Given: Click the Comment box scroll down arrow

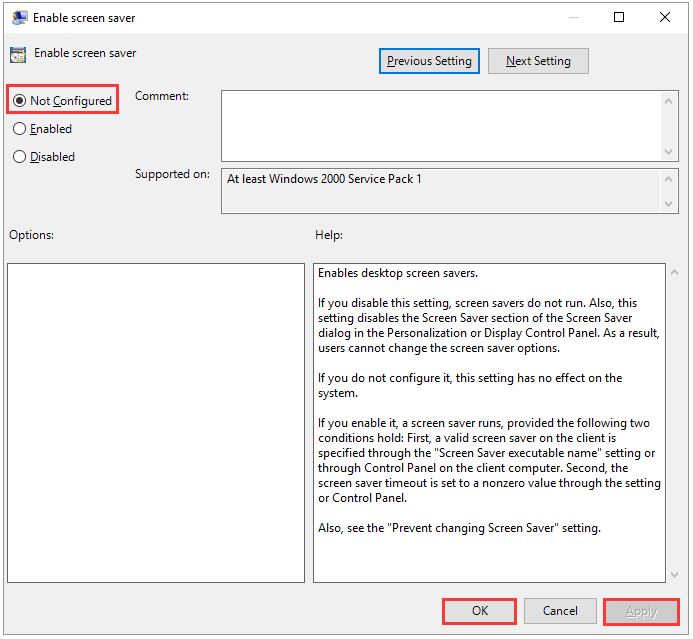Looking at the screenshot, I should tap(669, 152).
